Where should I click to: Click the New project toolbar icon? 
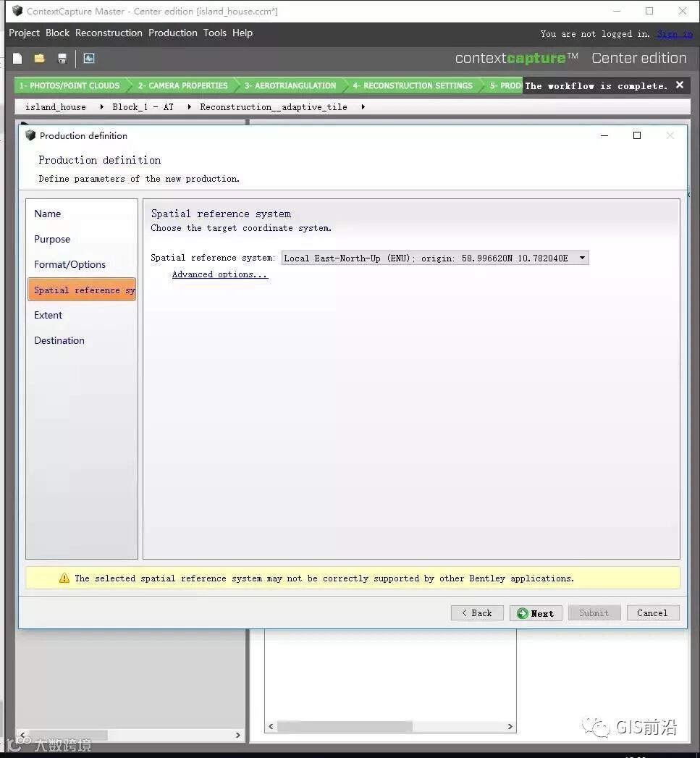pyautogui.click(x=17, y=59)
